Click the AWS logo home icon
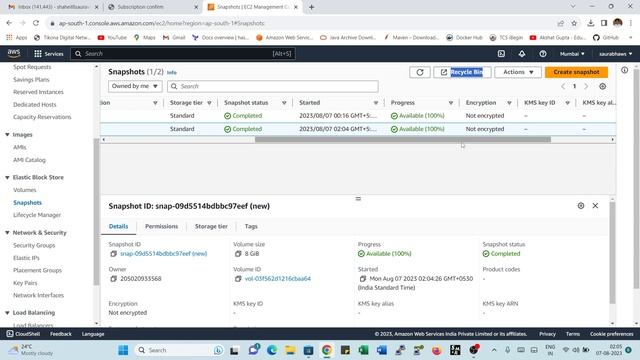 tap(13, 53)
